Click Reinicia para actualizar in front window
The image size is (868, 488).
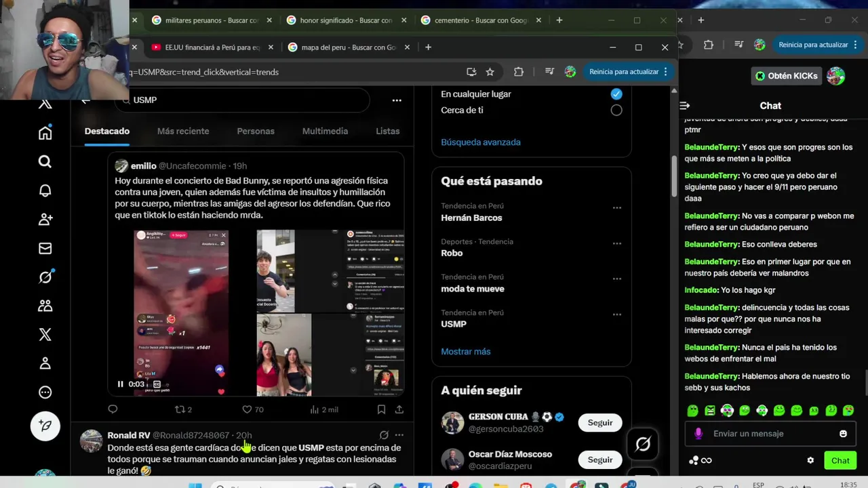click(x=624, y=72)
